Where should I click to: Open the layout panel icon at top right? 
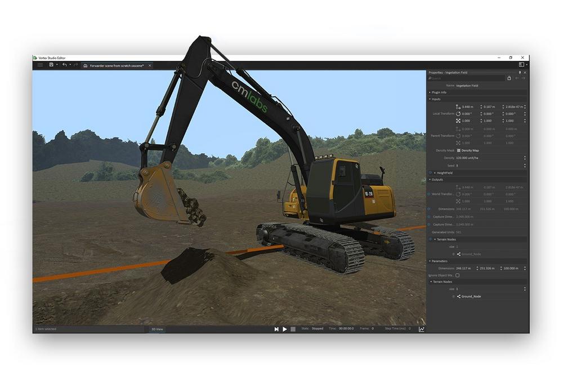tap(521, 65)
